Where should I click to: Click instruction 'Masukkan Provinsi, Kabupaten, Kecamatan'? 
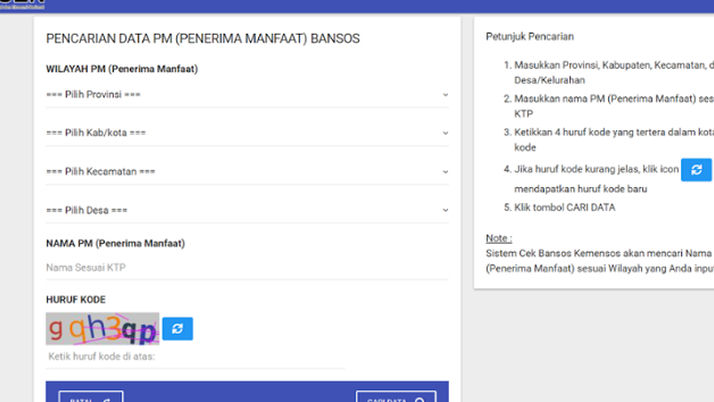click(614, 72)
